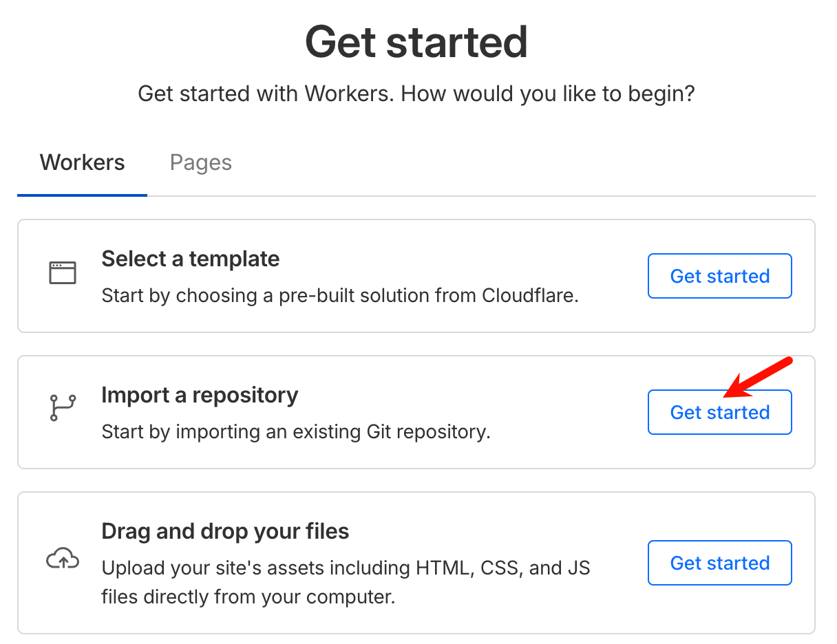Click the blue underline beneath Workers tab

[83, 195]
